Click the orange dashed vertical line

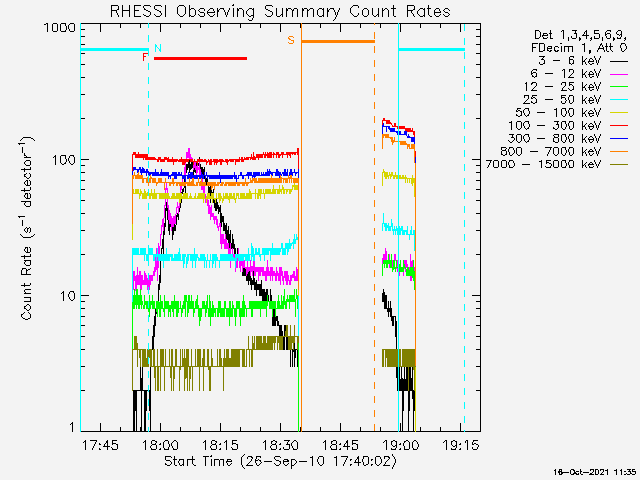coord(374,250)
